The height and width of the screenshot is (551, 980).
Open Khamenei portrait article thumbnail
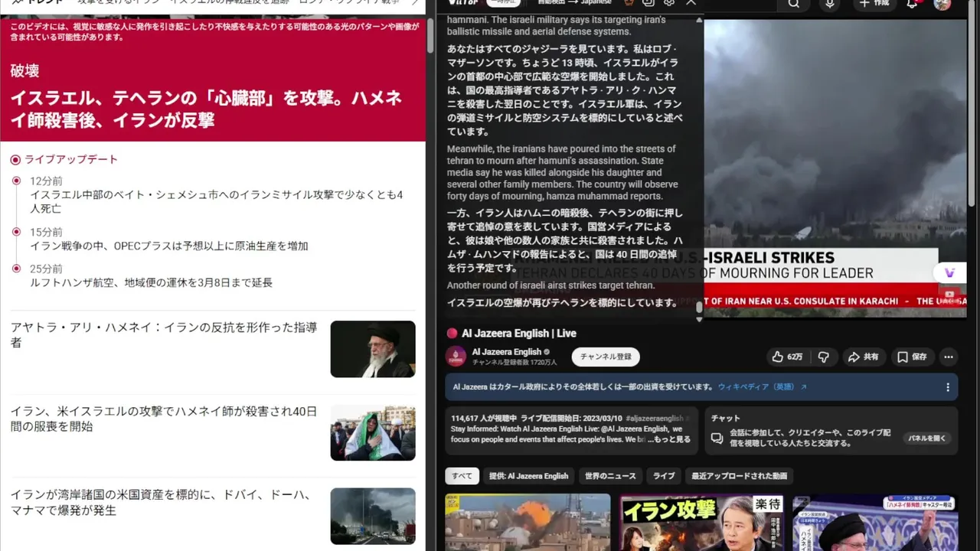coord(373,349)
